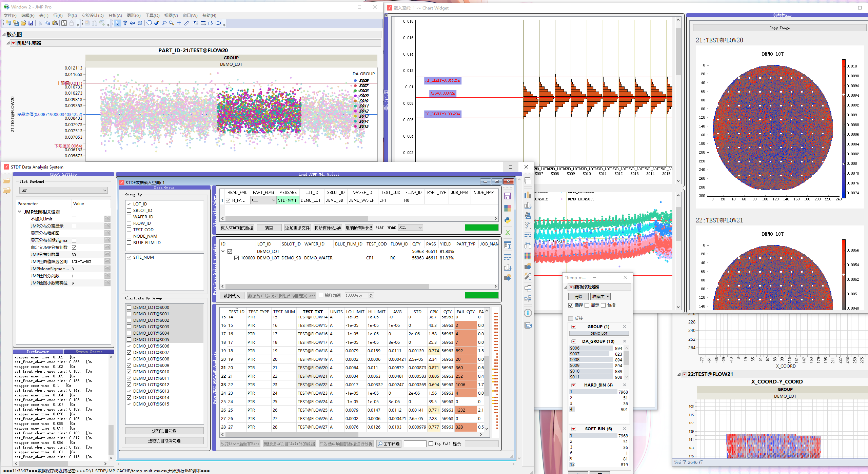Click the scatter plot icon in right toolbar
The image size is (868, 474).
tap(528, 225)
